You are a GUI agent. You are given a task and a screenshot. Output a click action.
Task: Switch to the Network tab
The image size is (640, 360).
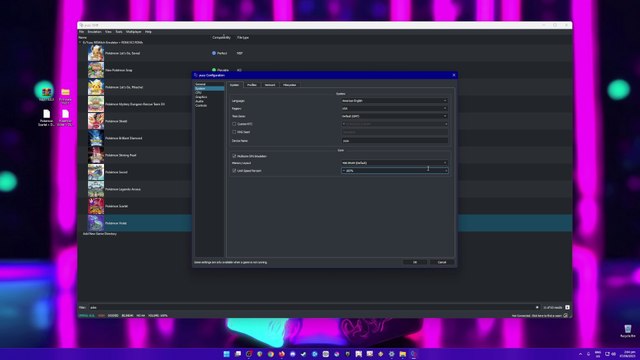point(270,85)
